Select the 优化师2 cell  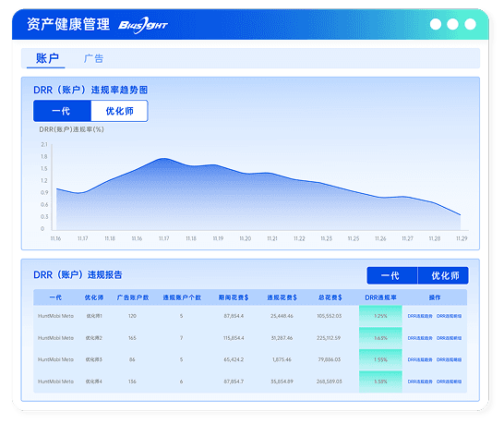pyautogui.click(x=94, y=338)
